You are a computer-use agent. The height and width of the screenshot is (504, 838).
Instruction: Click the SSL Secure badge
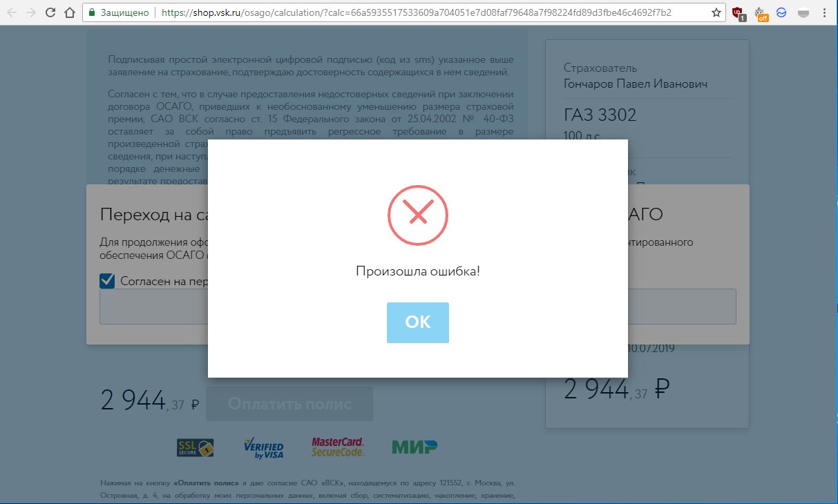(x=196, y=447)
